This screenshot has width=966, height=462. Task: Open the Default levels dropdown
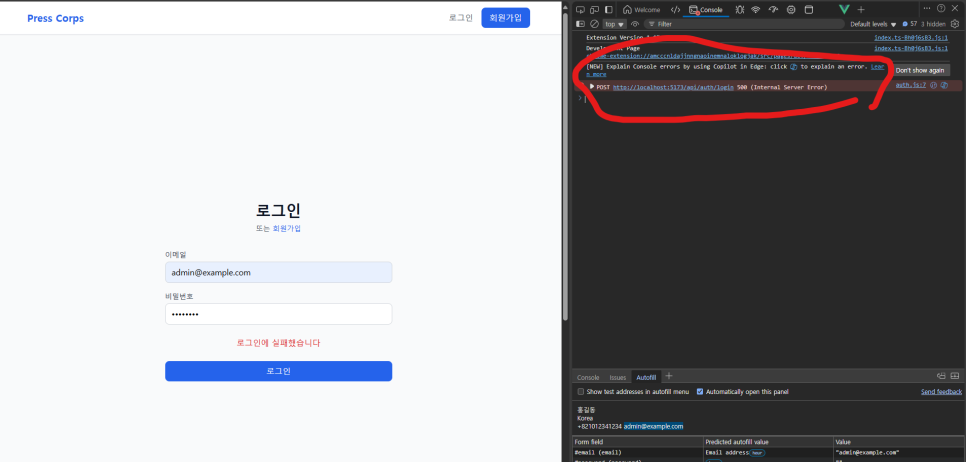[x=873, y=24]
